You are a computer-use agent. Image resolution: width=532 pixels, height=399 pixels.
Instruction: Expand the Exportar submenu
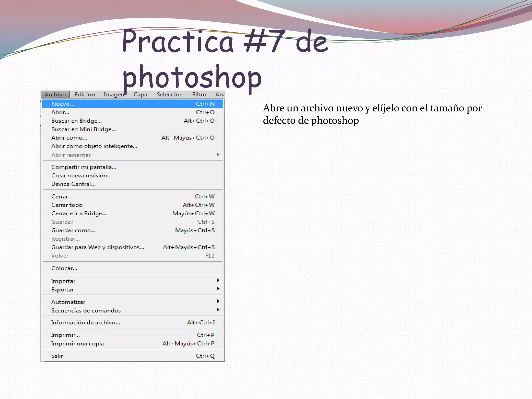point(63,290)
